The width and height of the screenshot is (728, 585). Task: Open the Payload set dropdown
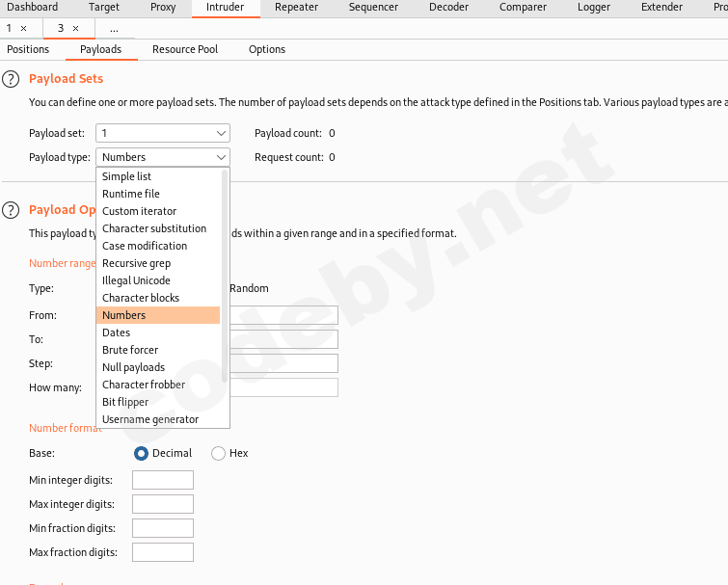(x=162, y=133)
